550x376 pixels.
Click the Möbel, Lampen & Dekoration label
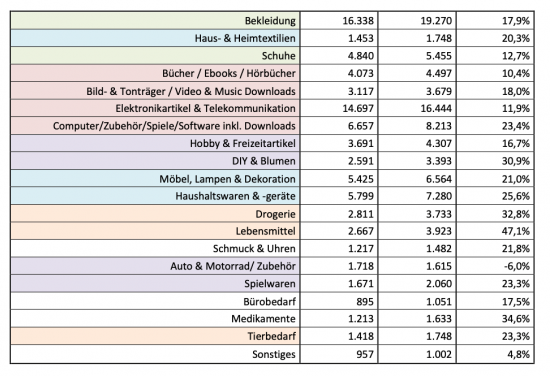tap(227, 179)
